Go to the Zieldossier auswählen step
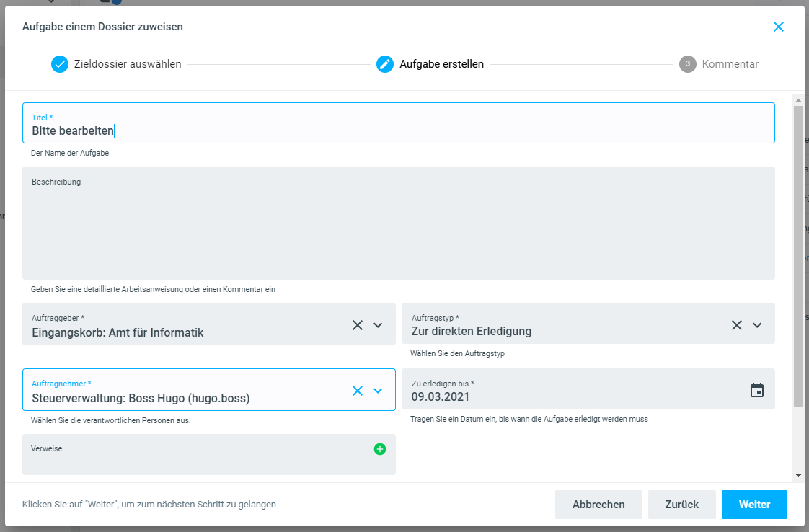 128,64
